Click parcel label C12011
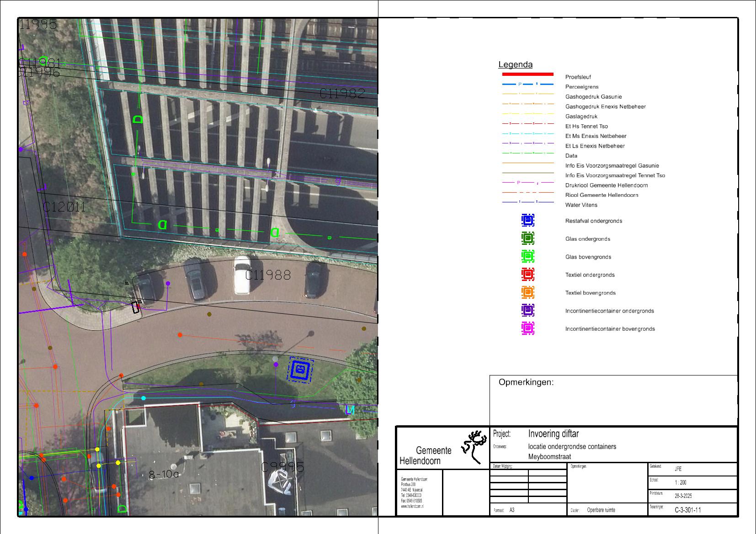756x534 pixels. pyautogui.click(x=64, y=207)
